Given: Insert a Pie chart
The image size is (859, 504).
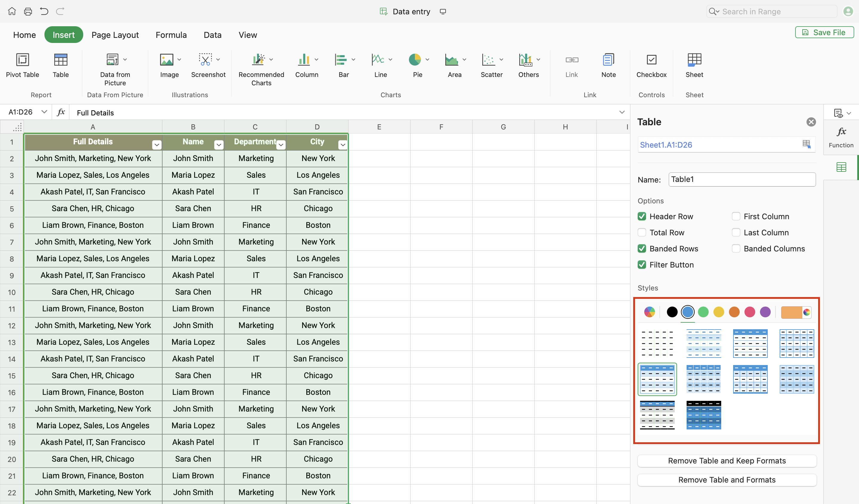Looking at the screenshot, I should (415, 60).
